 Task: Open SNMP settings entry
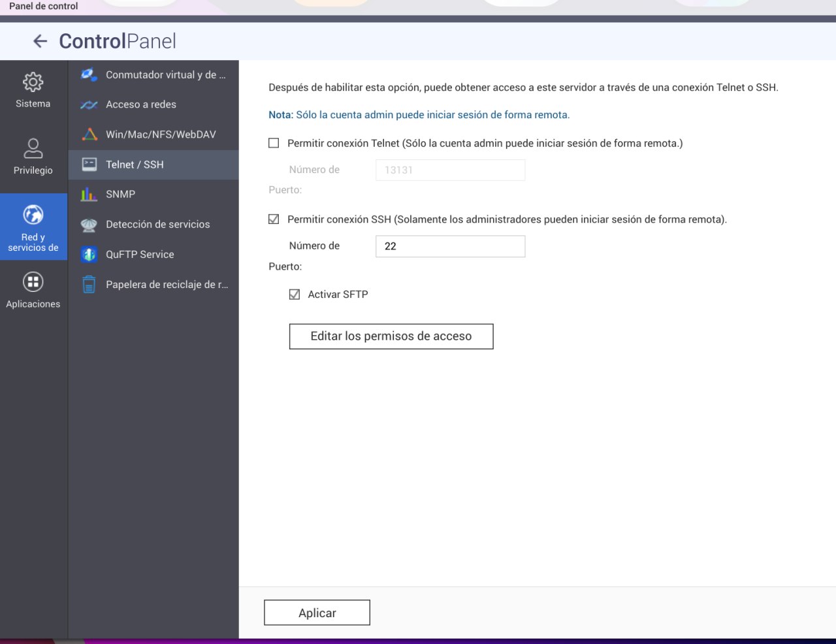pos(153,194)
